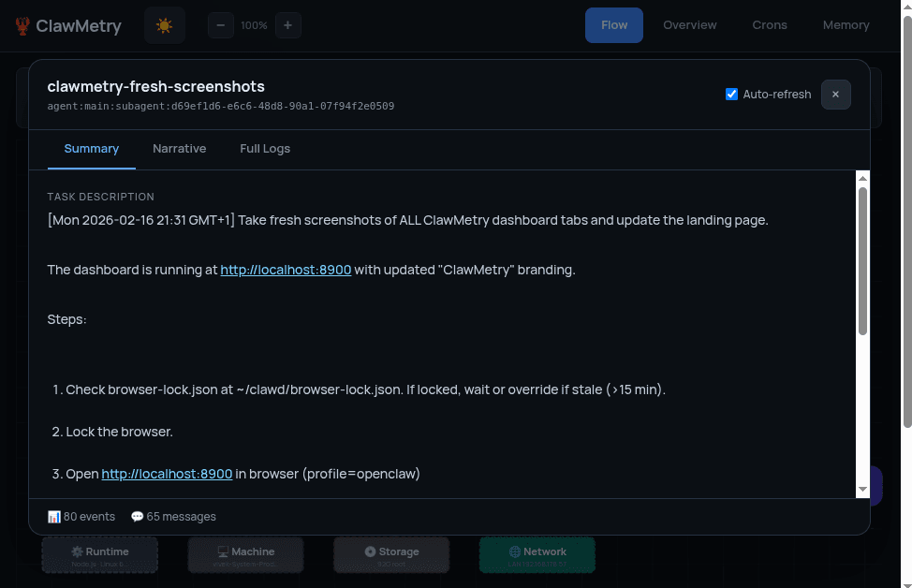
Task: Decrease zoom with the minus button
Action: tap(221, 25)
